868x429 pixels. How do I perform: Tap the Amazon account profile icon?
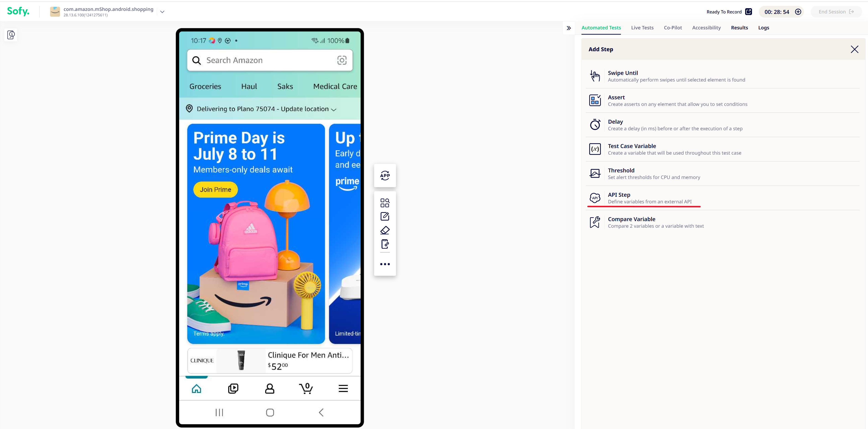tap(270, 389)
